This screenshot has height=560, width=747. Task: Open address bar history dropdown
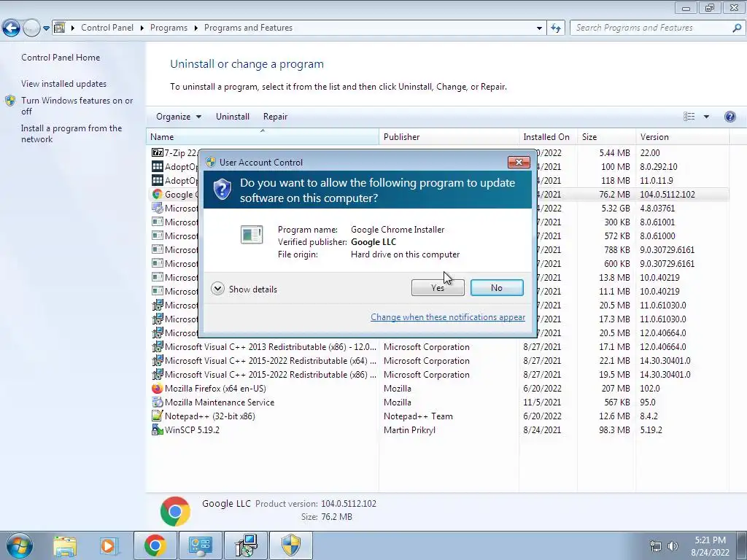pyautogui.click(x=539, y=28)
